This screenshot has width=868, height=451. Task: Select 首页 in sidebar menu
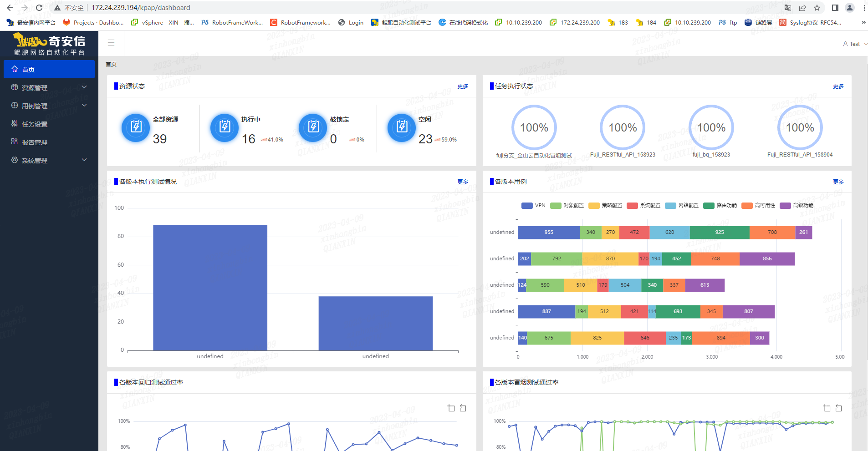pyautogui.click(x=49, y=69)
